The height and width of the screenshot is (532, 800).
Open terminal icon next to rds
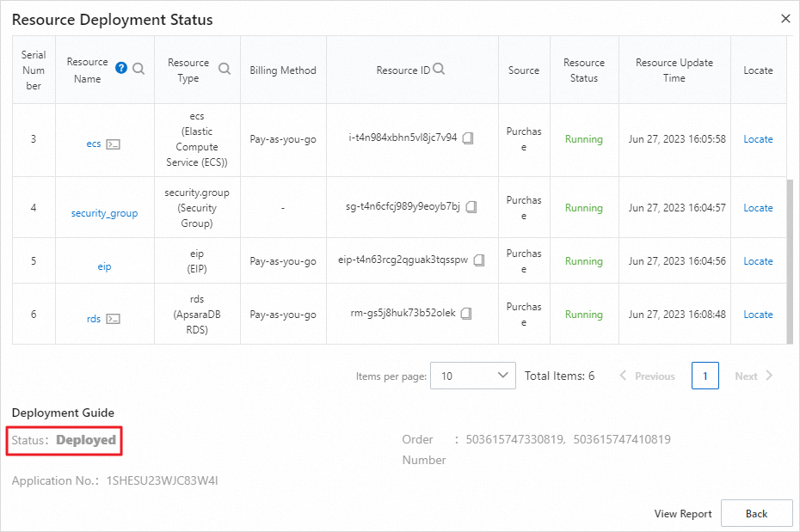coord(113,319)
